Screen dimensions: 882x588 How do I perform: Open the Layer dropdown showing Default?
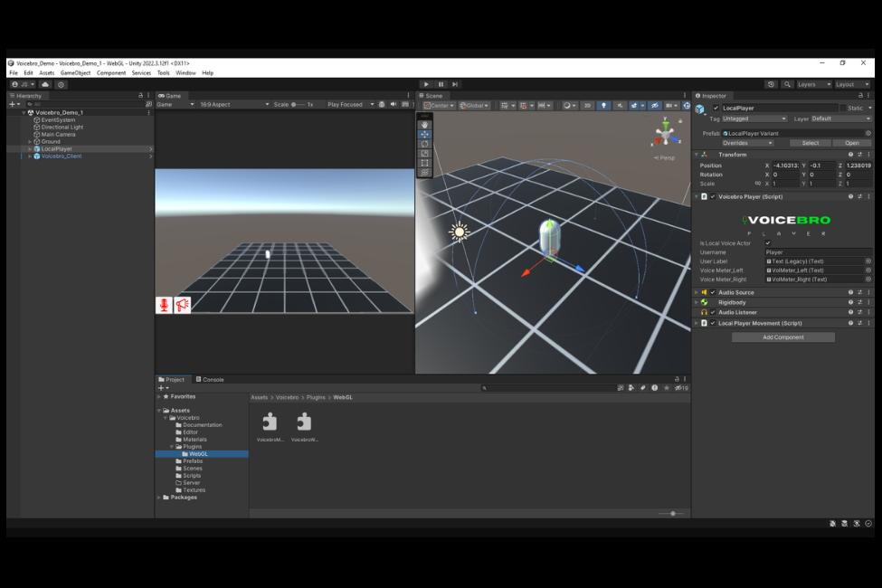(x=841, y=119)
